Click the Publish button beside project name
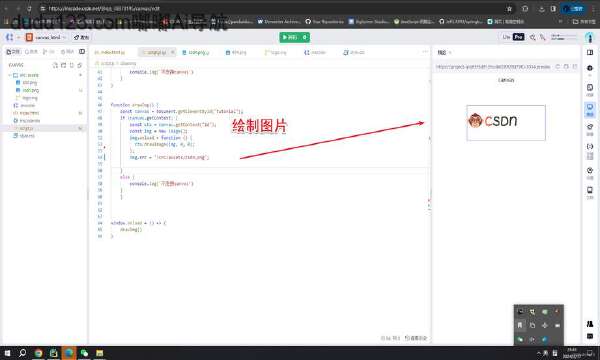Image resolution: width=600 pixels, height=360 pixels. coord(81,37)
